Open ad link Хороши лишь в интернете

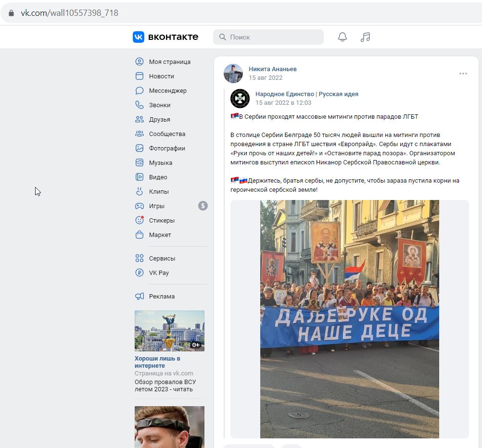click(x=157, y=362)
